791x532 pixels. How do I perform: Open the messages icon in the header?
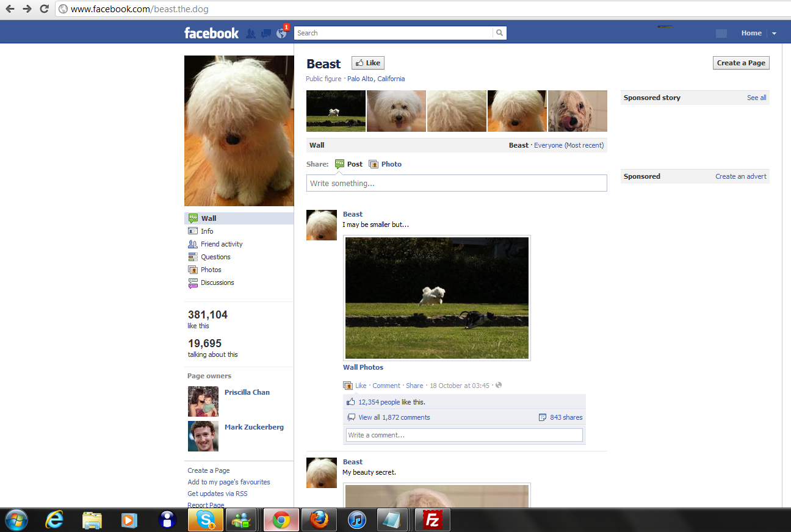click(x=266, y=34)
